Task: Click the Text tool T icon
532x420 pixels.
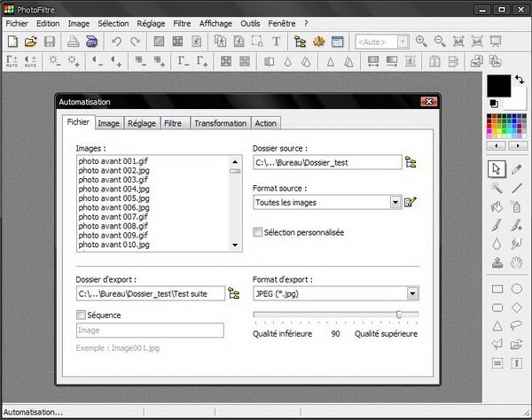Action: click(276, 42)
